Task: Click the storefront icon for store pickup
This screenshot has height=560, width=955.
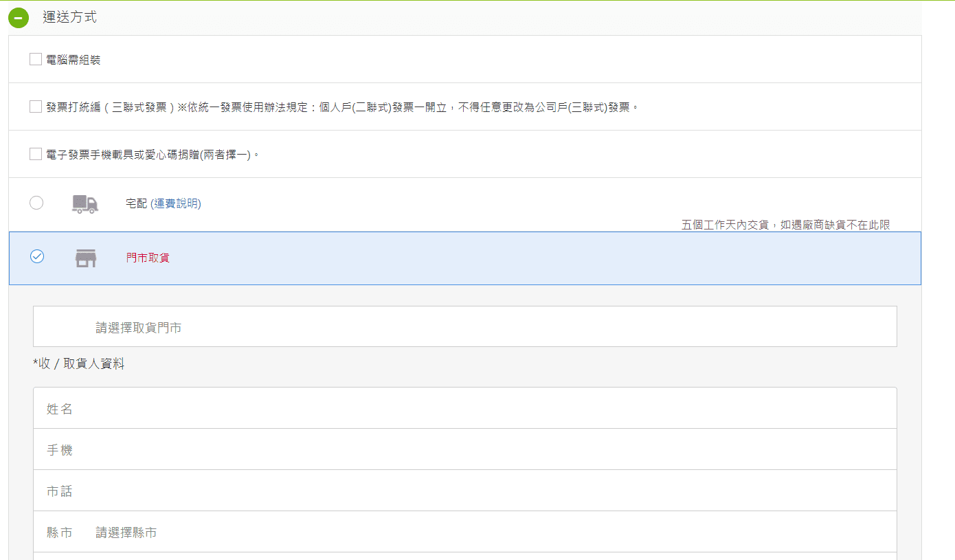Action: pos(85,258)
